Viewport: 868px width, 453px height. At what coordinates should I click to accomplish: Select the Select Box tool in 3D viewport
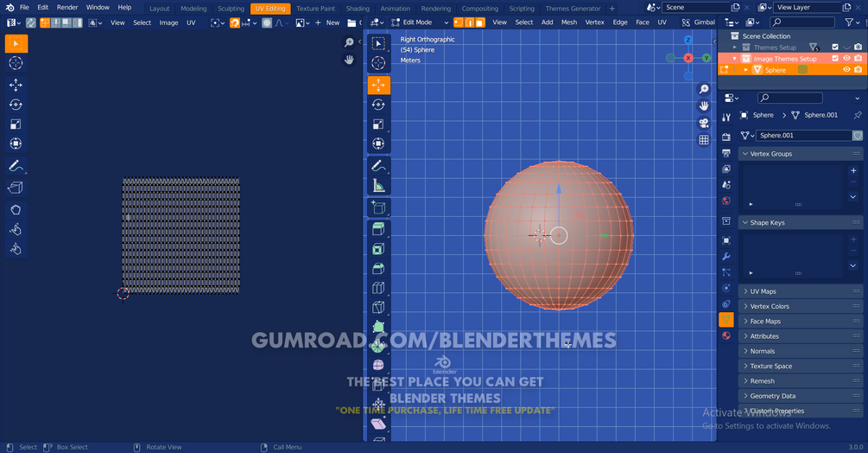tap(378, 43)
